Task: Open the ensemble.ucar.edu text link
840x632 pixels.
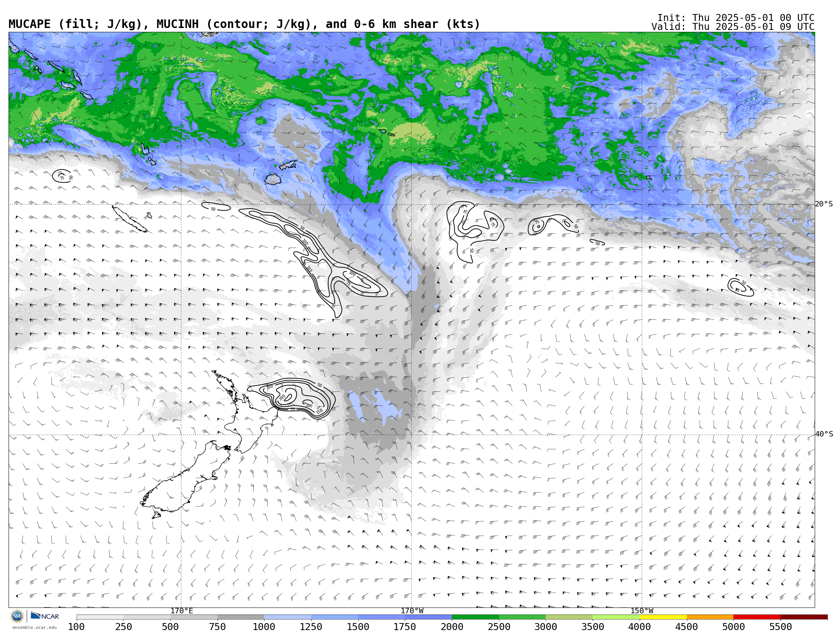Action: point(34,627)
